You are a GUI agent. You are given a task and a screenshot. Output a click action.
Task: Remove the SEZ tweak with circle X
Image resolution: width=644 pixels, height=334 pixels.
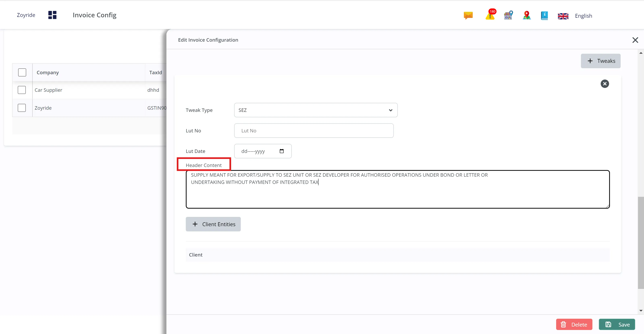[605, 84]
